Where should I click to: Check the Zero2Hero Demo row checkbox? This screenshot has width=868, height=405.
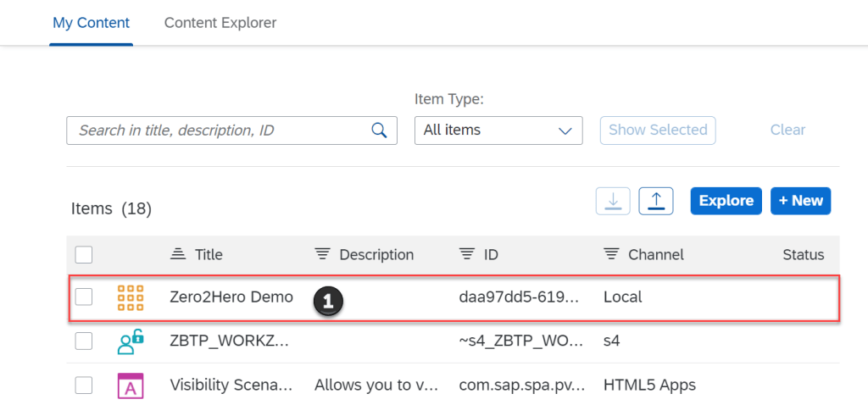[x=84, y=297]
